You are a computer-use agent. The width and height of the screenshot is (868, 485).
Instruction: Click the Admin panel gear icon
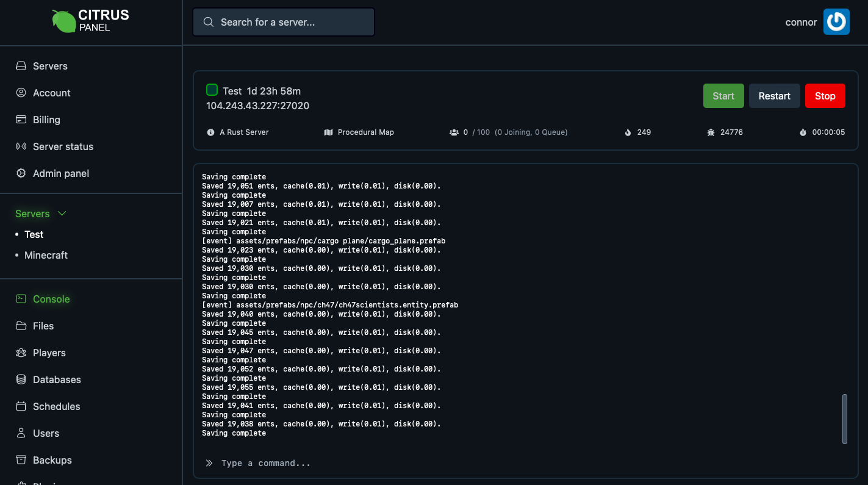coord(21,173)
